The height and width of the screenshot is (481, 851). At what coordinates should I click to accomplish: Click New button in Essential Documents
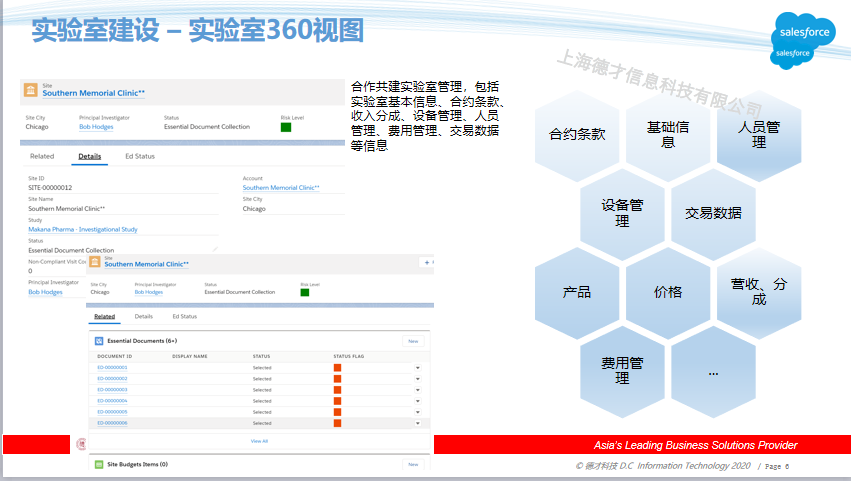413,341
